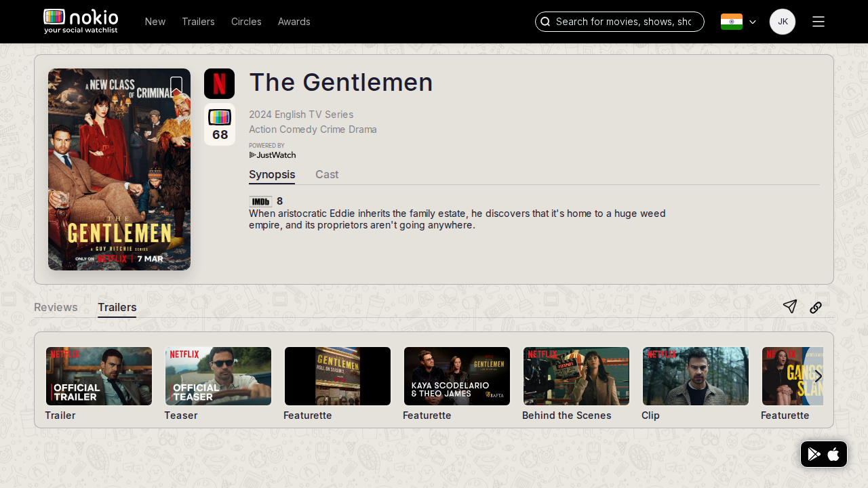Play the Behind the Scenes video thumbnail
868x488 pixels.
[576, 376]
